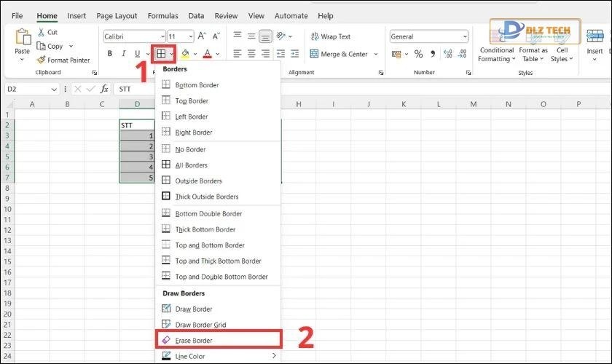Image resolution: width=612 pixels, height=364 pixels.
Task: Switch to the Page Layout tab
Action: coord(117,15)
